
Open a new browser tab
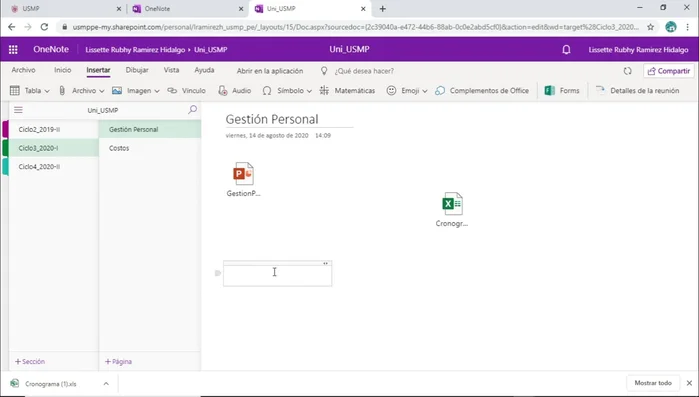click(x=382, y=8)
